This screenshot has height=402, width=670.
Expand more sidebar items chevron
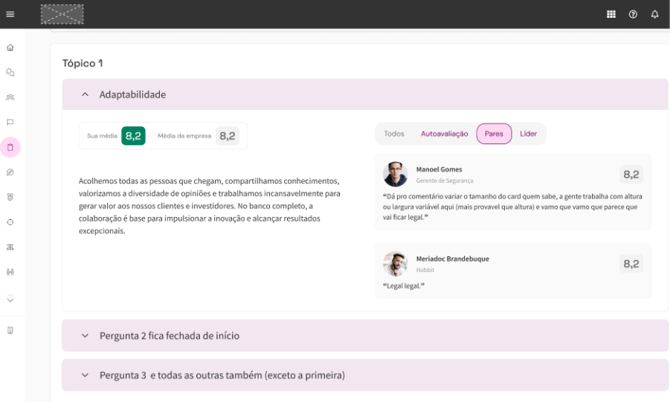[11, 299]
